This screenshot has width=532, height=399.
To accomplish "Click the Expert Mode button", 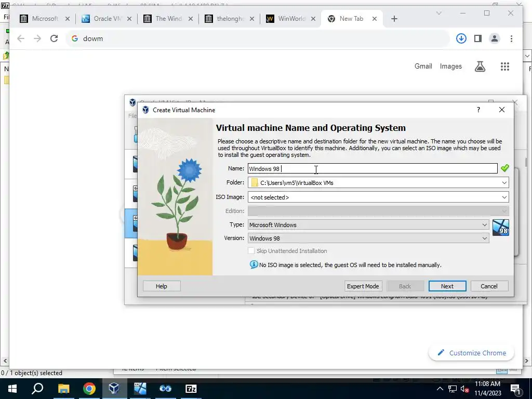I will (363, 286).
